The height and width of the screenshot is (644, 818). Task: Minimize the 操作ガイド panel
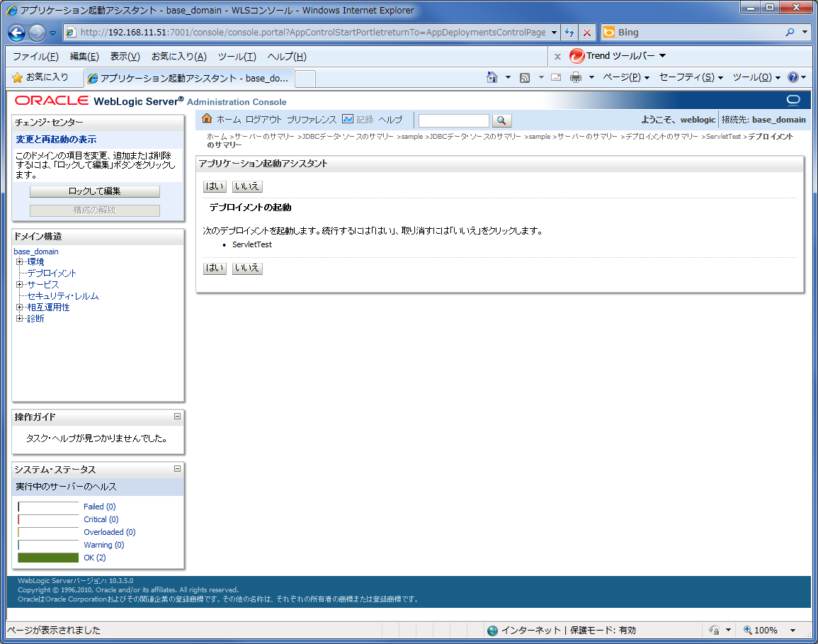(x=177, y=417)
